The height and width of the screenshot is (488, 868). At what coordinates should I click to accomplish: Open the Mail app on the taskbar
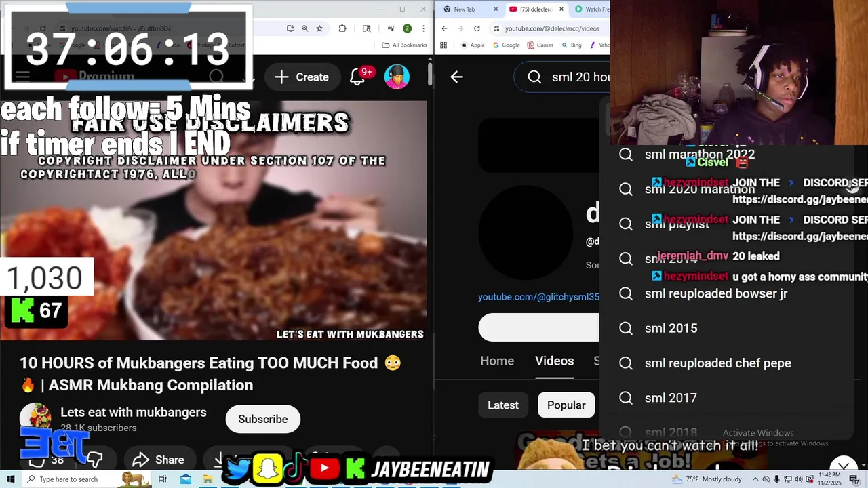[x=186, y=479]
